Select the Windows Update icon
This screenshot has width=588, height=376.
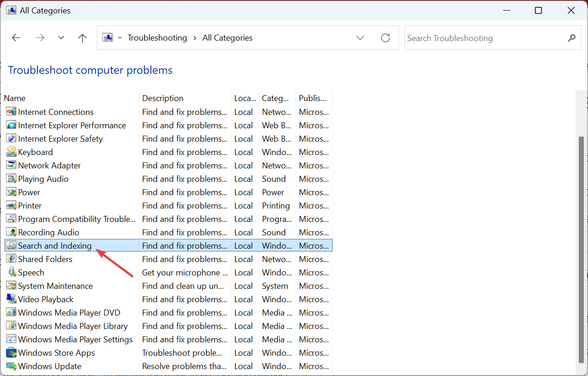(x=11, y=366)
